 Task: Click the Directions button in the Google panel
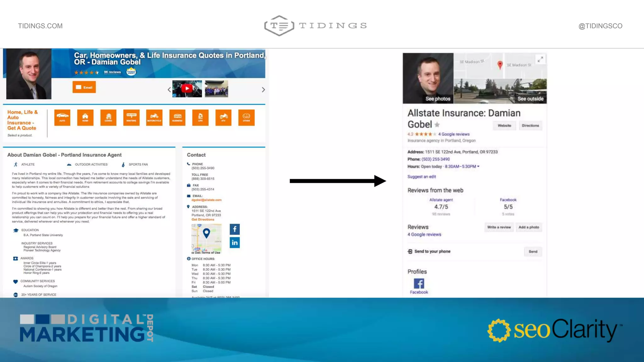530,126
